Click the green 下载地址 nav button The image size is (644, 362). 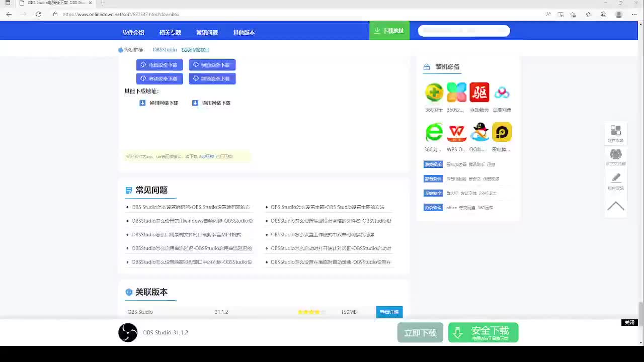click(x=389, y=31)
